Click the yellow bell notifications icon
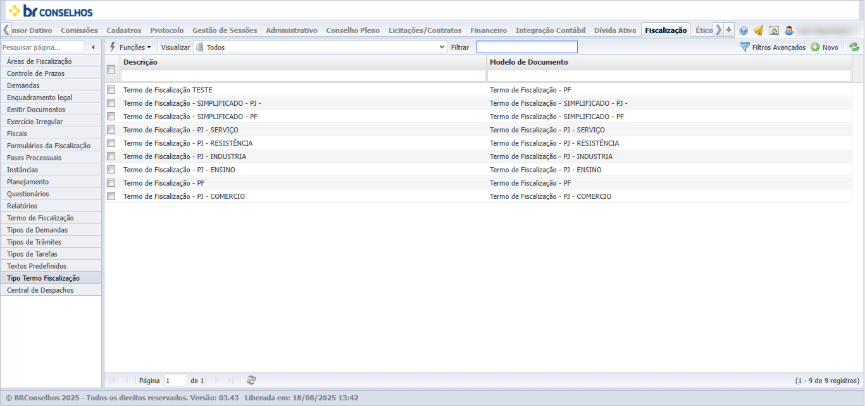The width and height of the screenshot is (865, 406). coord(759,31)
